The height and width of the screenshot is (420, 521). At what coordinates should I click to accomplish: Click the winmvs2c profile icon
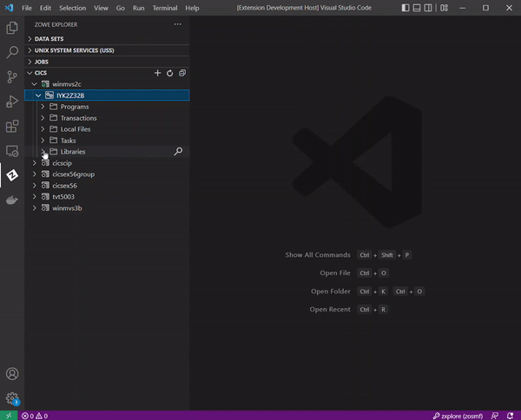point(45,84)
